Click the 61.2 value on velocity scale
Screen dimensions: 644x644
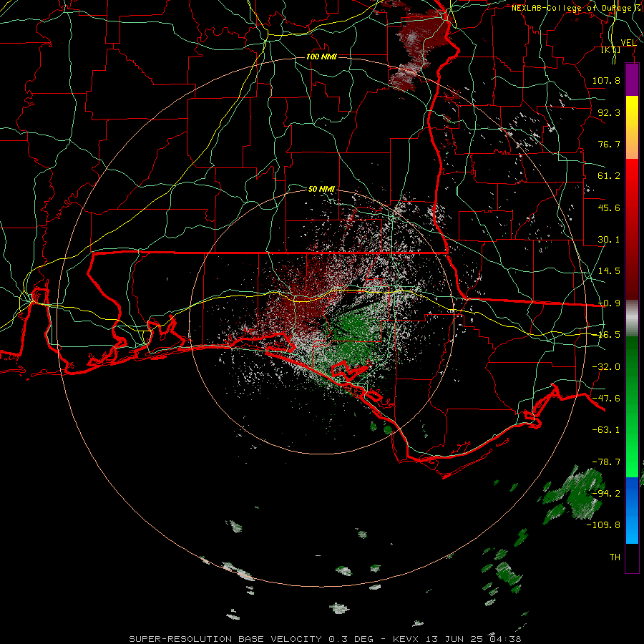click(609, 176)
